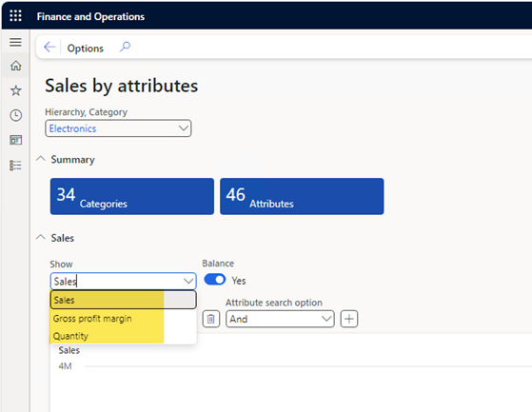Delete attribute filter with trash icon

coord(211,319)
